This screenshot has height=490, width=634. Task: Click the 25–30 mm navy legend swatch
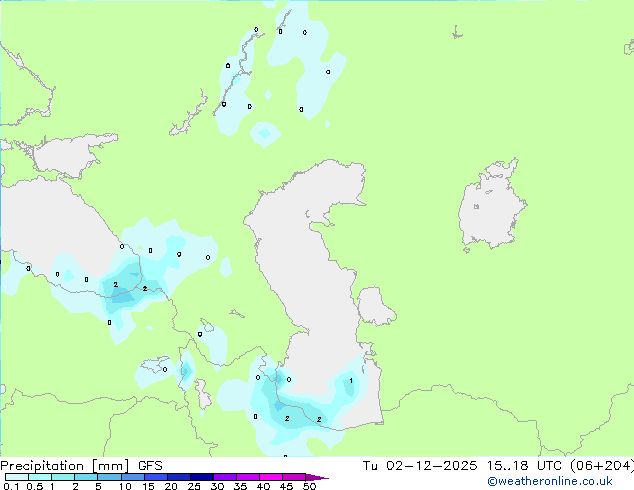click(202, 477)
